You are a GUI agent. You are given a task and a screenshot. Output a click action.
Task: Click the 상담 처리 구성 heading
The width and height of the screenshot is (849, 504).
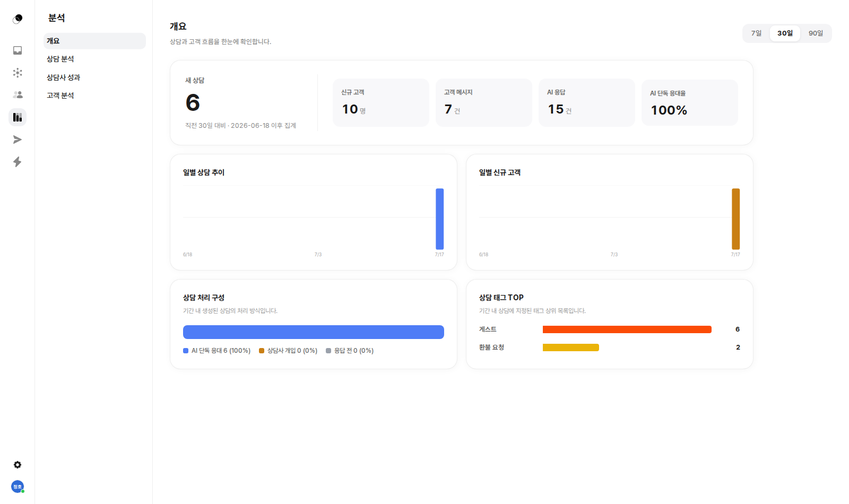[204, 298]
